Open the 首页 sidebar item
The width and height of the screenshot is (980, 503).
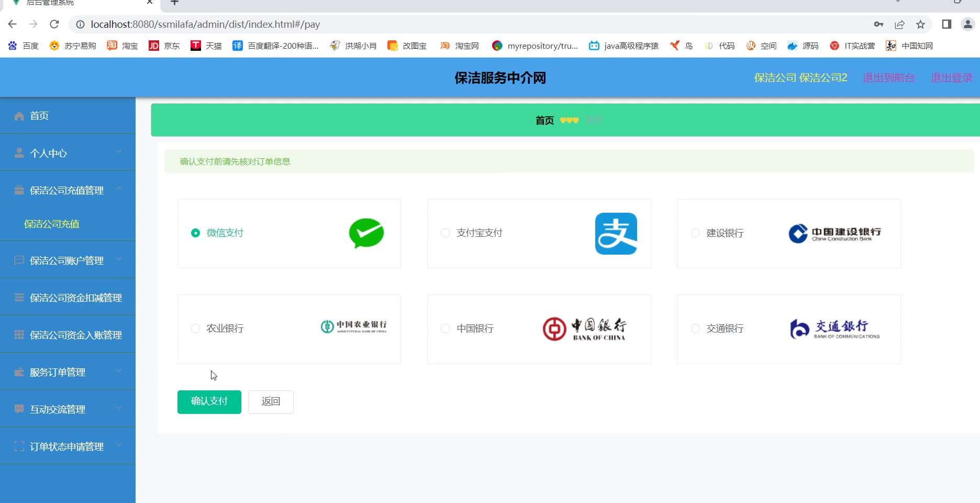point(39,116)
